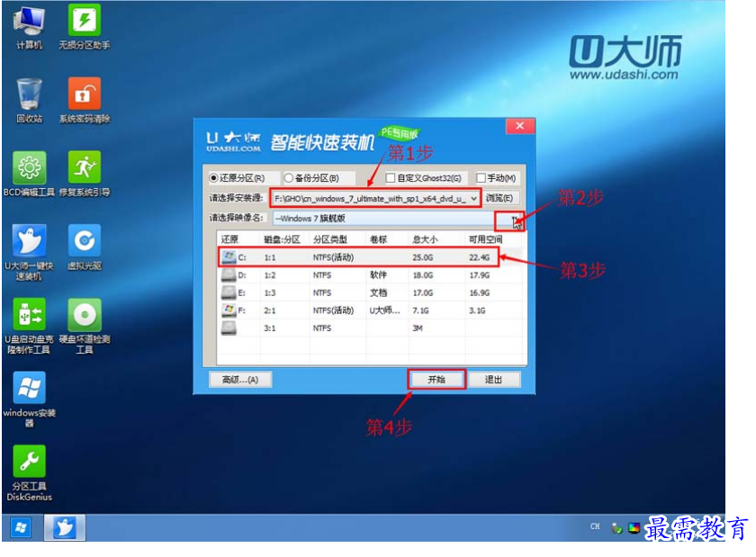This screenshot has width=756, height=557.
Task: Click 浏览(E) browse button
Action: tap(499, 198)
